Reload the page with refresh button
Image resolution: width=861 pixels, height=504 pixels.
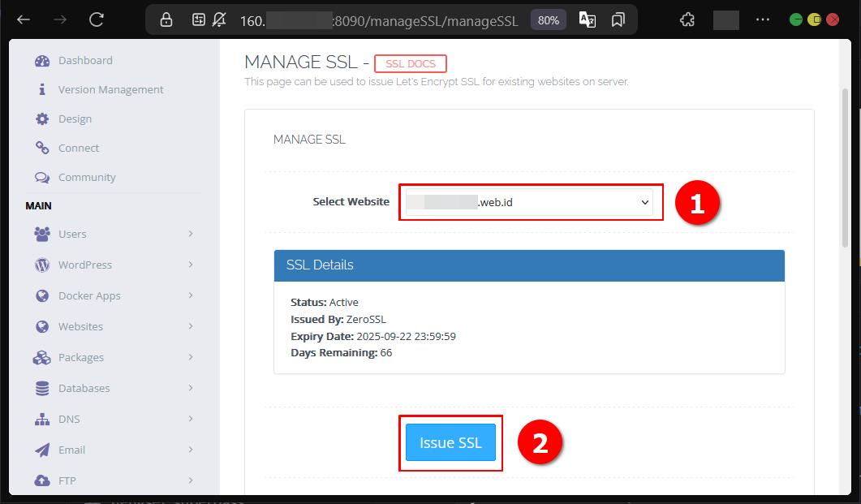[97, 19]
